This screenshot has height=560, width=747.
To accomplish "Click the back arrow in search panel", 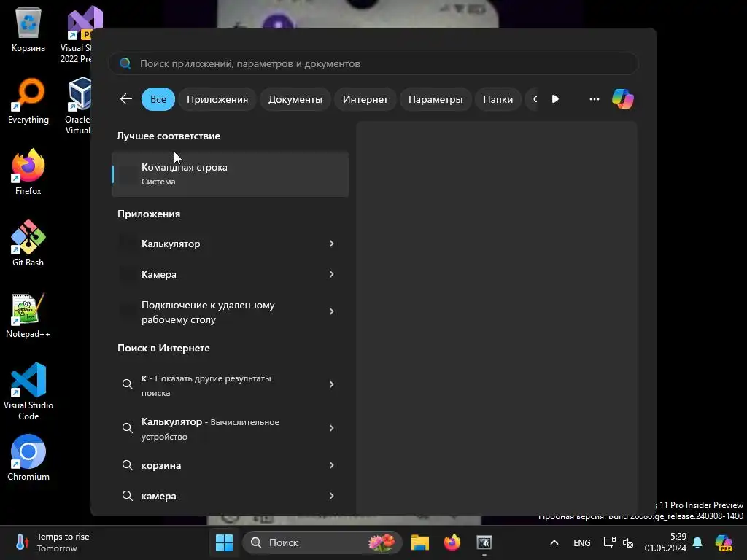I will point(125,99).
